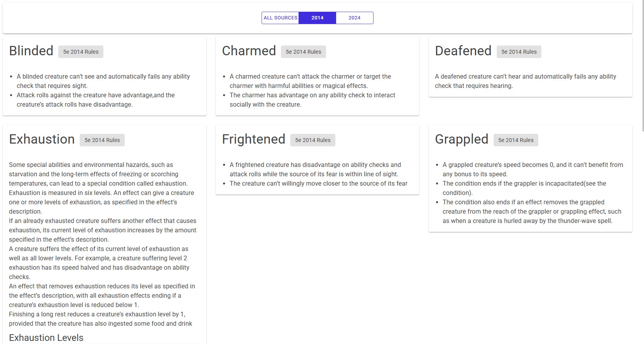Click the 5e 2014 Rules badge beside Deafened
The width and height of the screenshot is (644, 344).
click(518, 51)
